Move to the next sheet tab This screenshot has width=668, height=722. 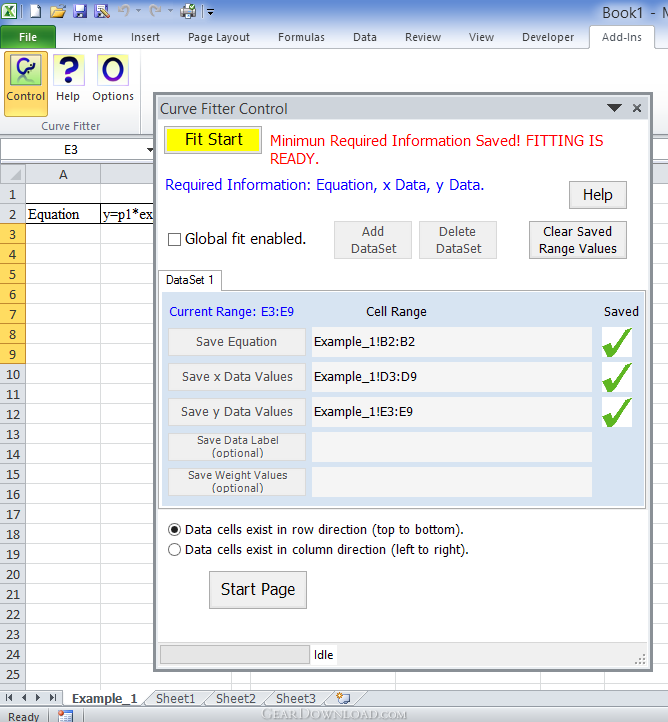[38, 698]
